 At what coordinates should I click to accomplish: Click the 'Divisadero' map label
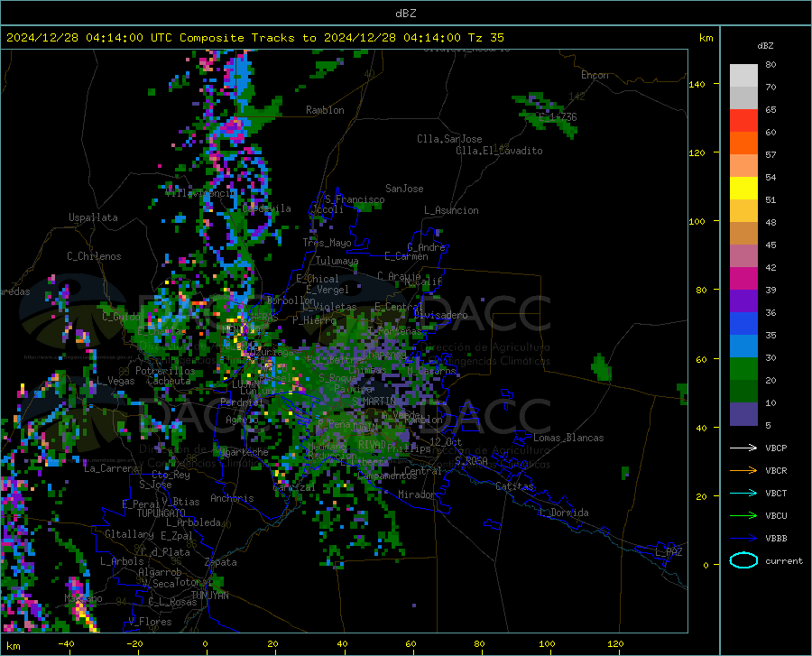coord(440,315)
